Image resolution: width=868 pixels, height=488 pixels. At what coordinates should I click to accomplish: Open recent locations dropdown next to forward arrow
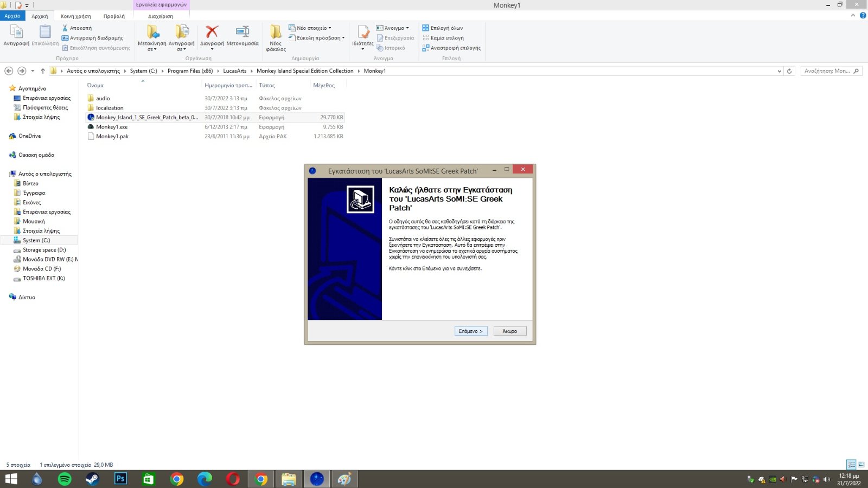click(x=33, y=71)
